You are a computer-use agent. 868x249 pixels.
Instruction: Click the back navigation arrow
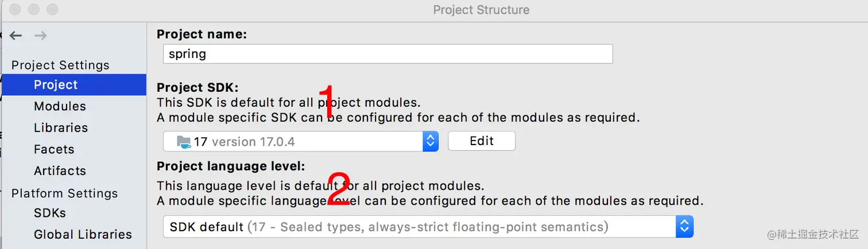15,36
